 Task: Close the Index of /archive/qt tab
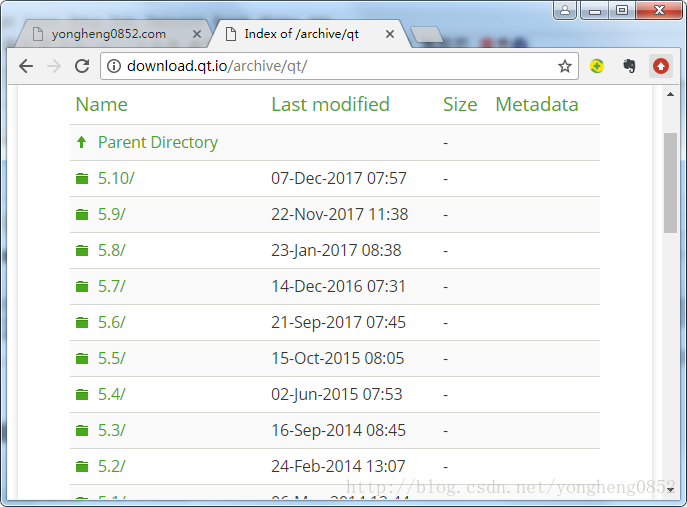[x=390, y=34]
